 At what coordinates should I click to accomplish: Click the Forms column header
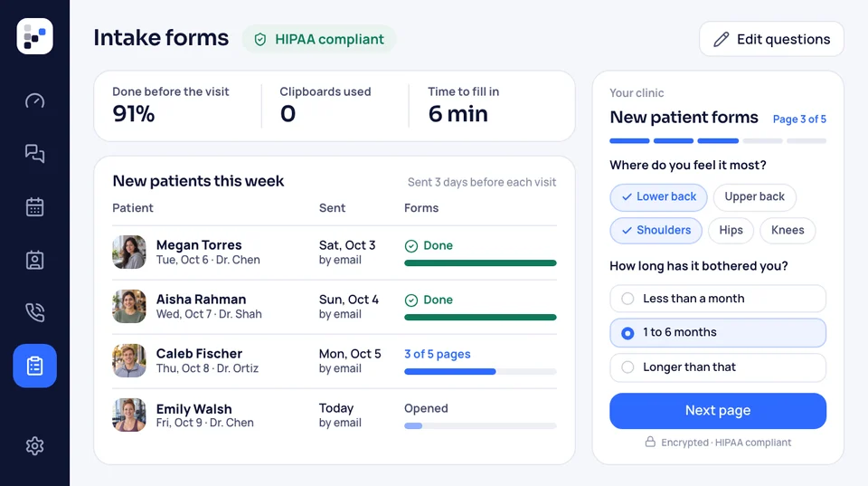pos(421,208)
